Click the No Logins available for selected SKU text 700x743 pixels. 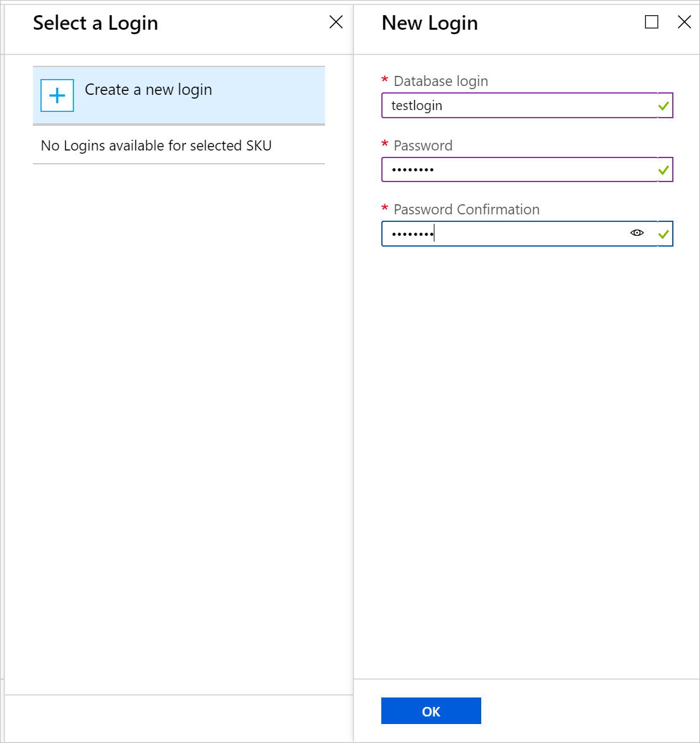point(156,145)
